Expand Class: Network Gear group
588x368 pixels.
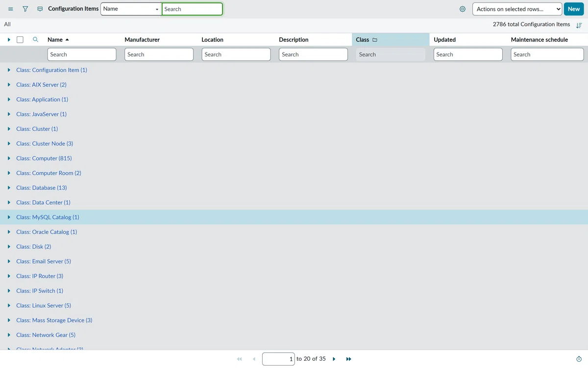tap(9, 335)
